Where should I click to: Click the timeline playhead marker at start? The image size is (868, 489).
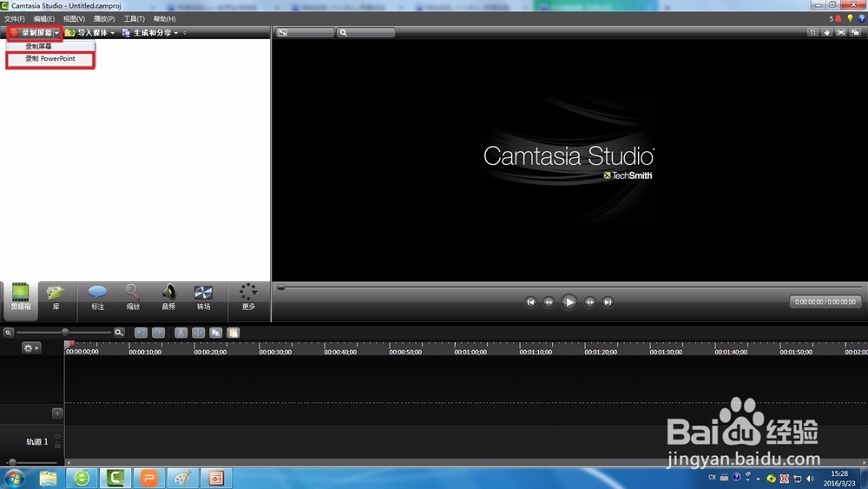[69, 345]
